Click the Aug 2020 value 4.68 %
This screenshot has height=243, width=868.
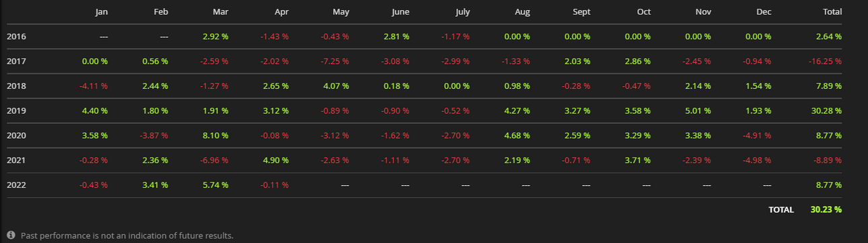click(x=516, y=135)
